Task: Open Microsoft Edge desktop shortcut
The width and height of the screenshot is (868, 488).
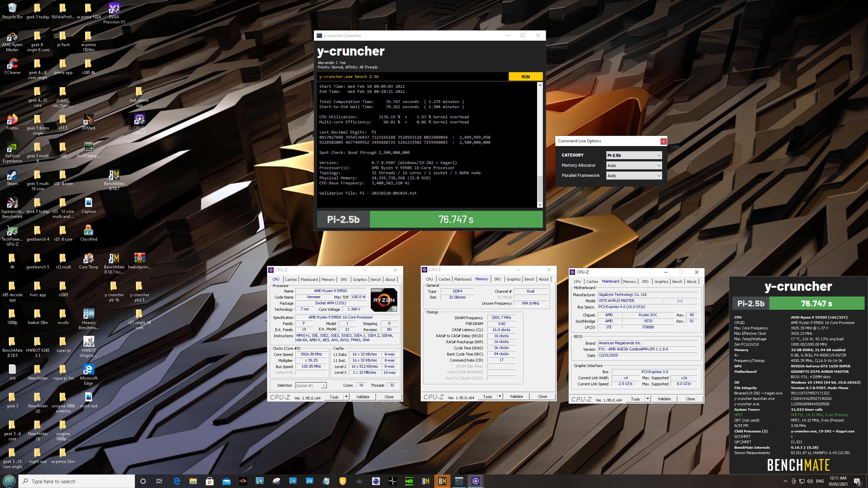Action: 88,374
